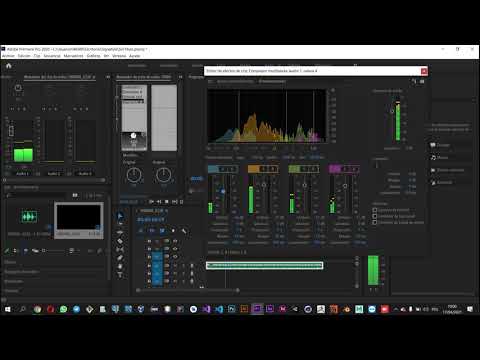Toggle the third Opciones checkbox (band link)
The width and height of the screenshot is (480, 360).
tap(375, 222)
